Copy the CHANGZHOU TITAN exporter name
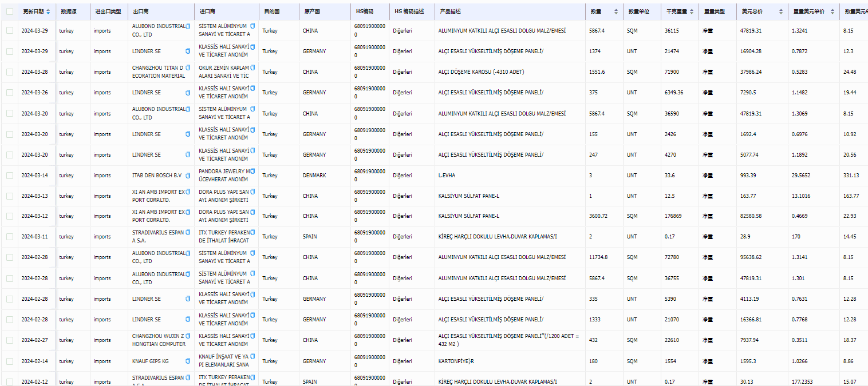This screenshot has width=868, height=386. pyautogui.click(x=188, y=68)
